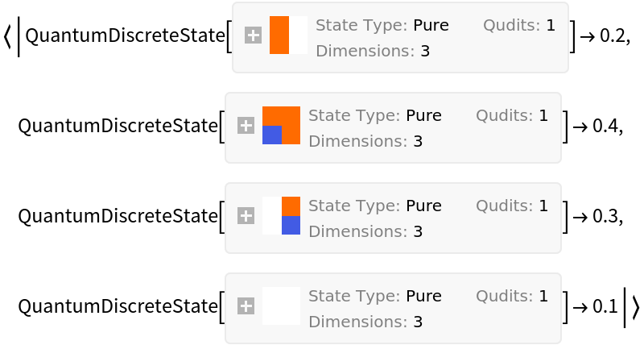The height and width of the screenshot is (345, 644).
Task: Expand the topmost quantum state summary box
Action: click(253, 35)
